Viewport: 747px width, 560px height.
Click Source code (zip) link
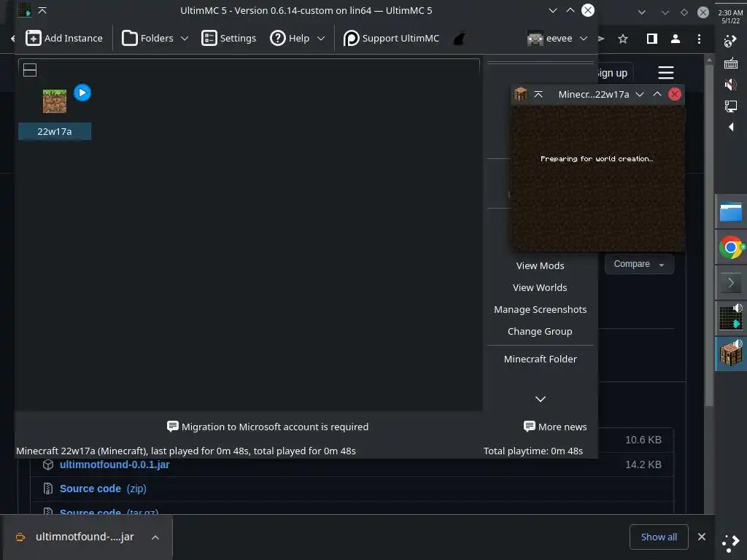tap(103, 489)
